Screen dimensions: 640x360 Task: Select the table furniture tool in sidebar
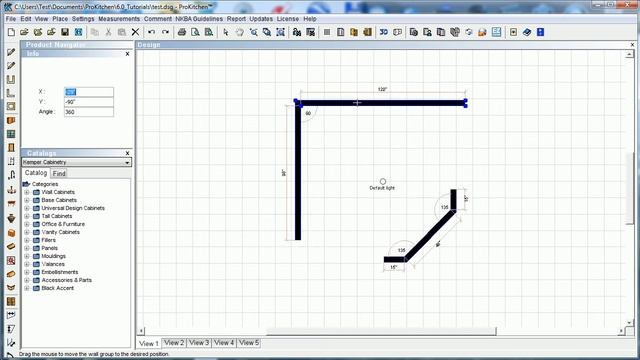[11, 203]
